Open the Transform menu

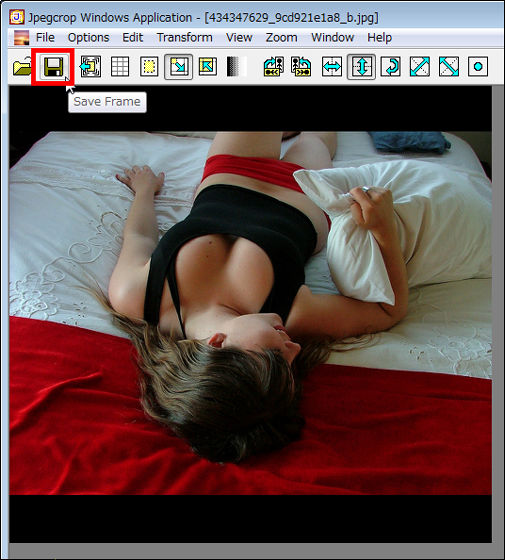coord(185,38)
